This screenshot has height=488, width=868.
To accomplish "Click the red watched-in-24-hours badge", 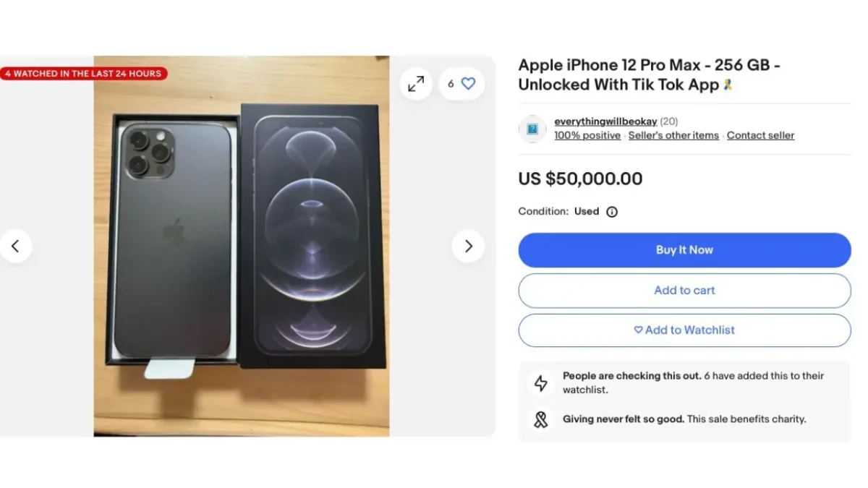I will tap(84, 74).
